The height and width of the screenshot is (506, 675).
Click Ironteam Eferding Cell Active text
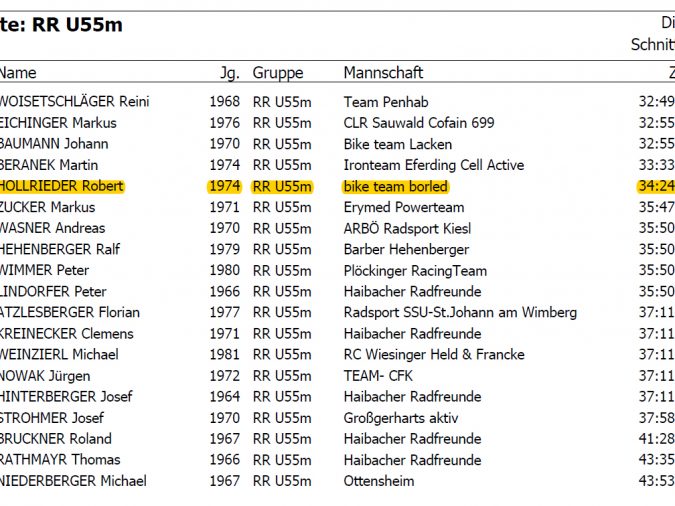point(433,165)
